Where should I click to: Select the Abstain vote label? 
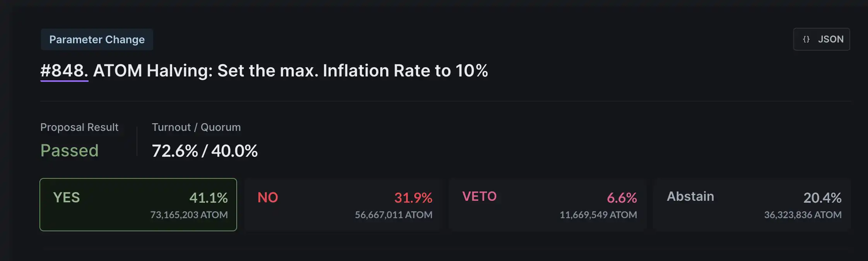690,197
